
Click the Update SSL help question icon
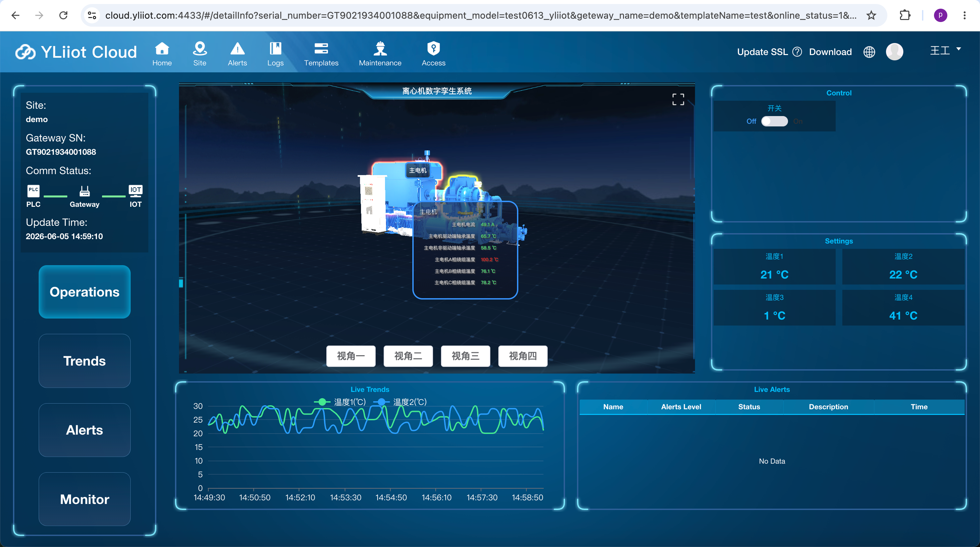[x=797, y=52]
